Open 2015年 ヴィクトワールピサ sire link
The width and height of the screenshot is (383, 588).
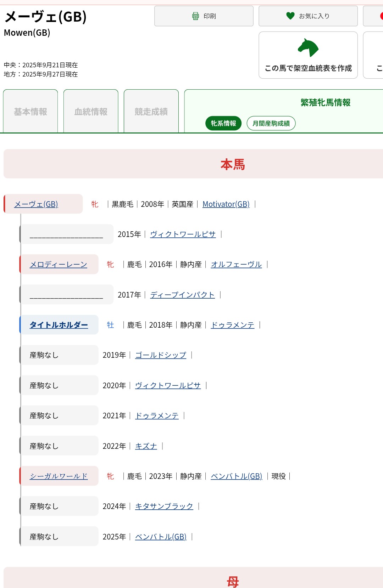click(183, 234)
